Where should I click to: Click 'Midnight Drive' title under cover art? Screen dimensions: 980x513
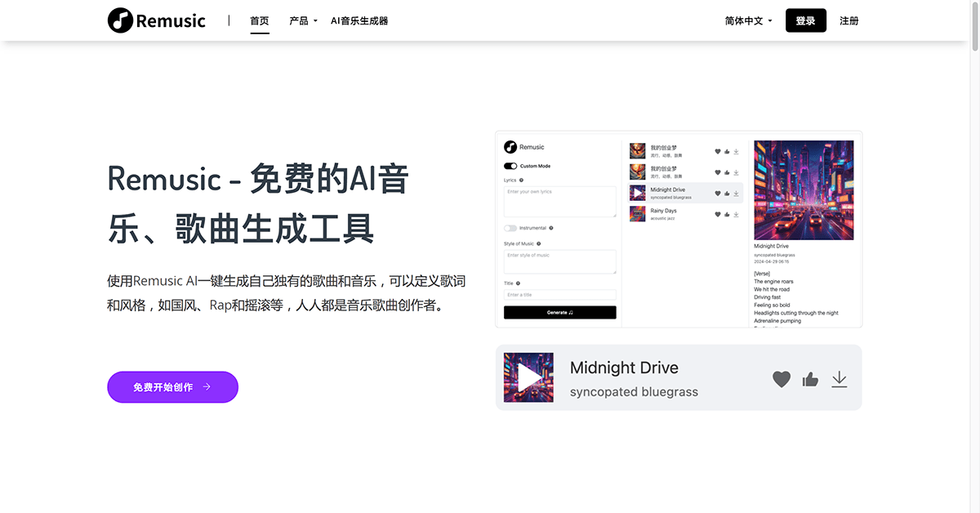[x=772, y=246]
